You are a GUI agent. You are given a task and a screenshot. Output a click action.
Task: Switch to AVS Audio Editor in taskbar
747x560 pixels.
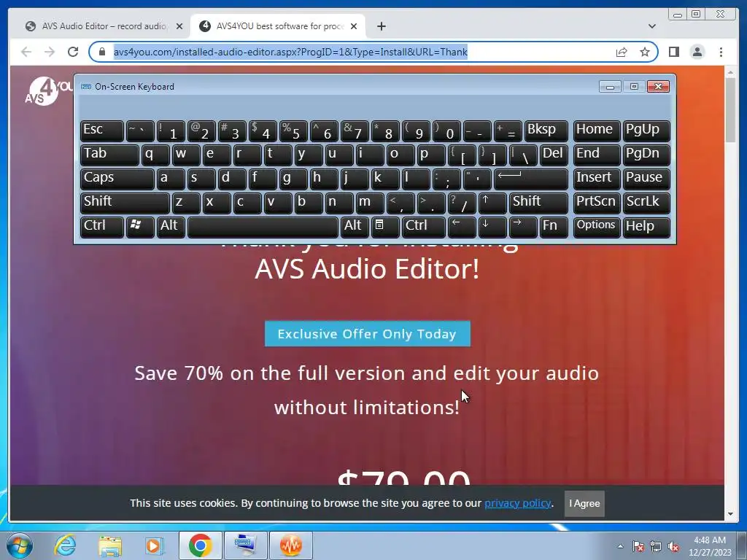coord(290,545)
